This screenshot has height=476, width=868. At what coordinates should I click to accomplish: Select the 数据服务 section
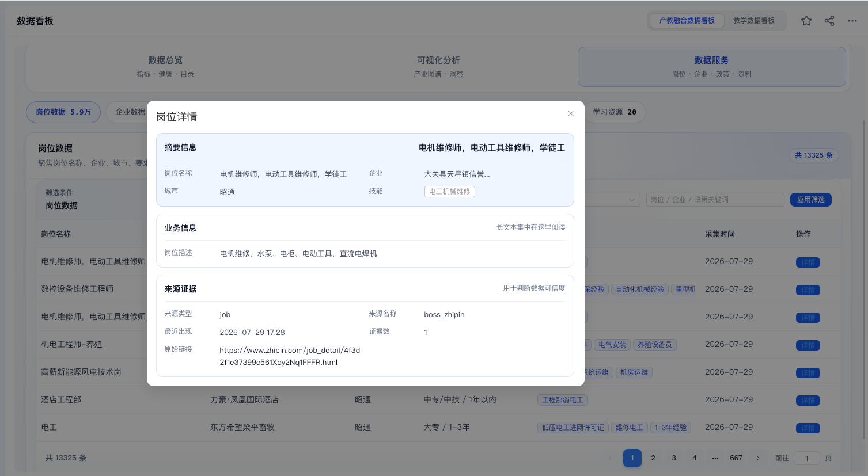tap(711, 67)
